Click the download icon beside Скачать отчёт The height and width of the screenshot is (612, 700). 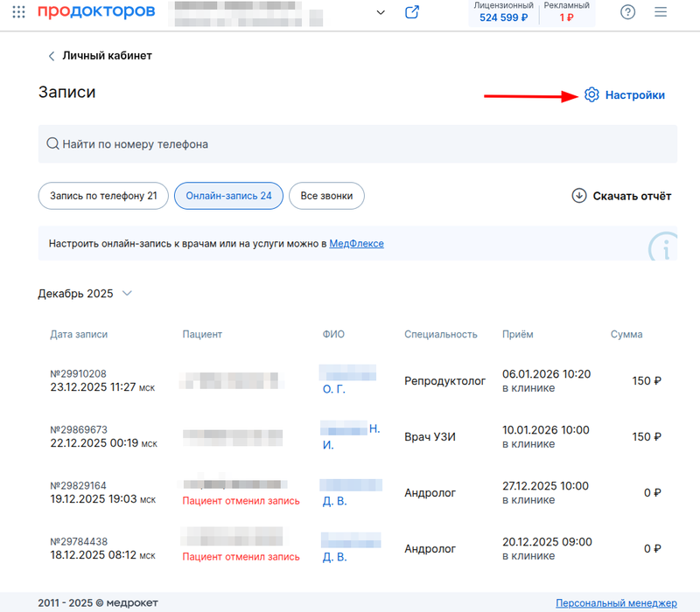pyautogui.click(x=578, y=196)
